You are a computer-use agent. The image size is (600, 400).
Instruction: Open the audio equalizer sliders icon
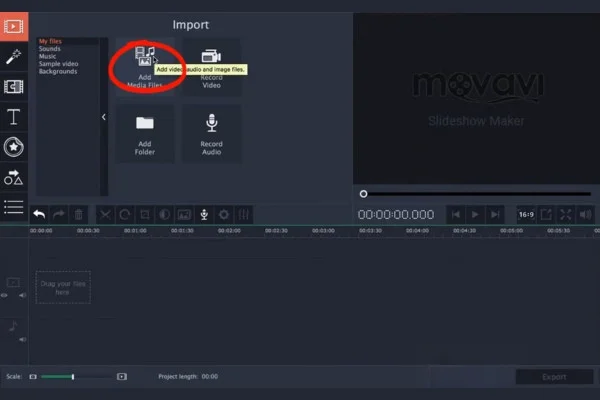(x=244, y=214)
